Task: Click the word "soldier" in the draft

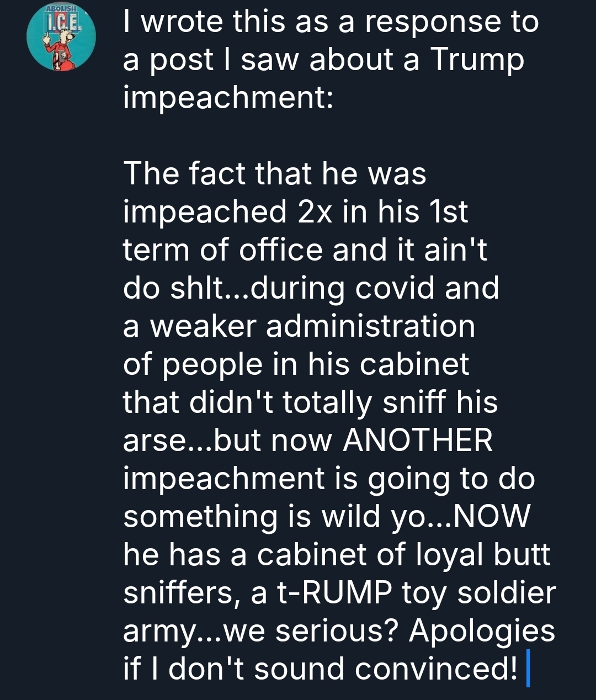Action: [x=507, y=592]
